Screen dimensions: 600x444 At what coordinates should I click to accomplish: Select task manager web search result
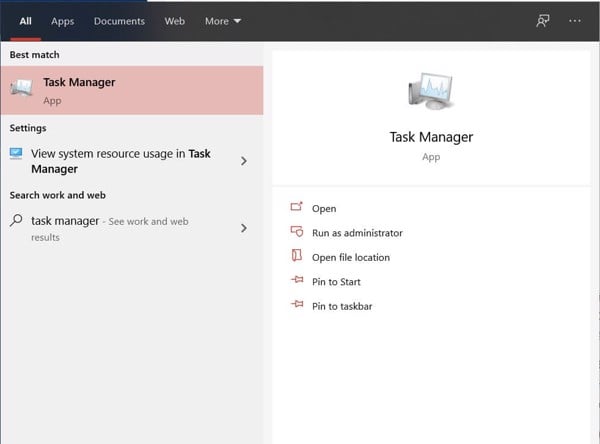(132, 228)
